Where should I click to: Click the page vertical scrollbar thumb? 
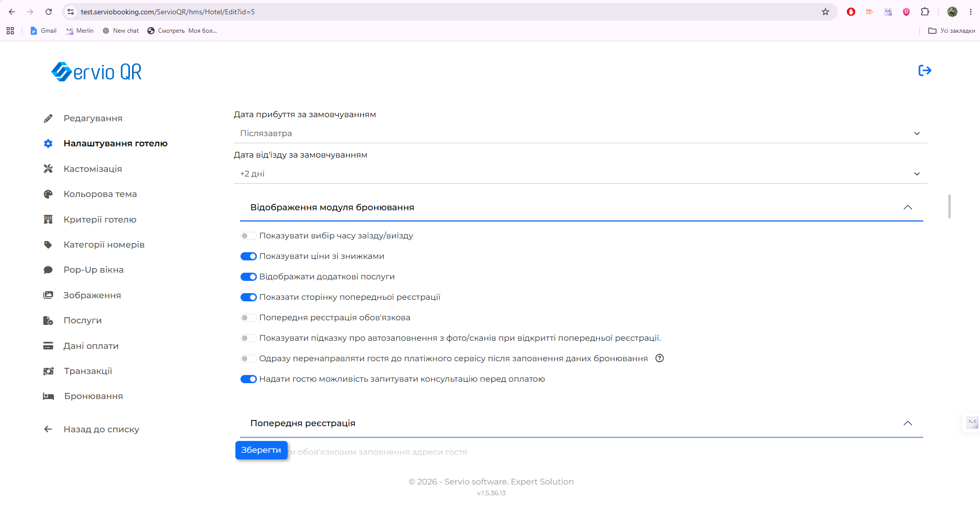click(950, 206)
